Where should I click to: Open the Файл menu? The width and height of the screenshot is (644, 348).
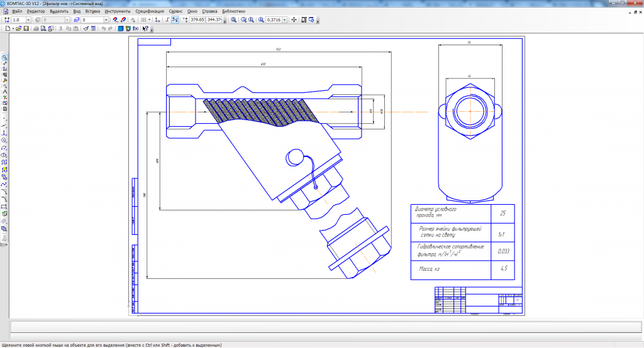17,11
